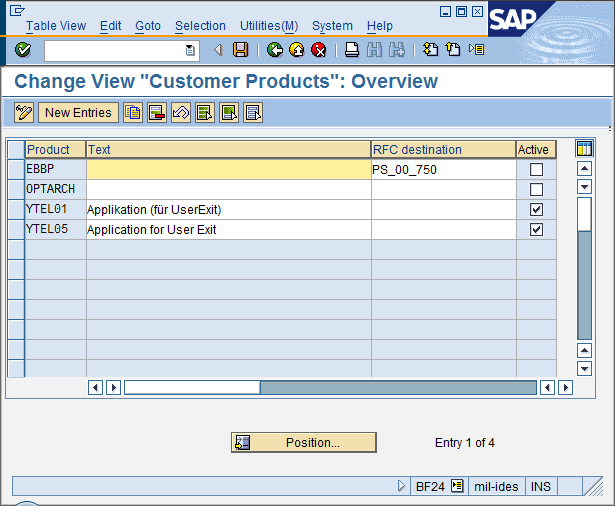
Task: Click the Print icon
Action: [x=352, y=50]
